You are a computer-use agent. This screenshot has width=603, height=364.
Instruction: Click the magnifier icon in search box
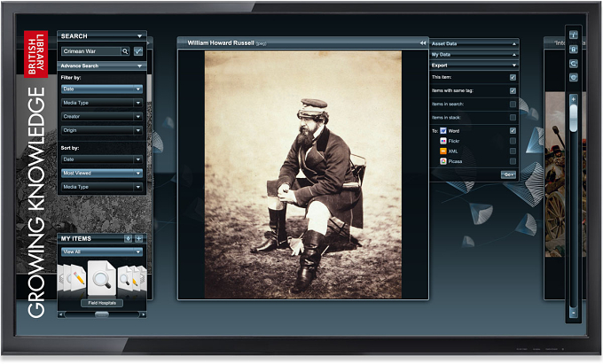coord(125,51)
